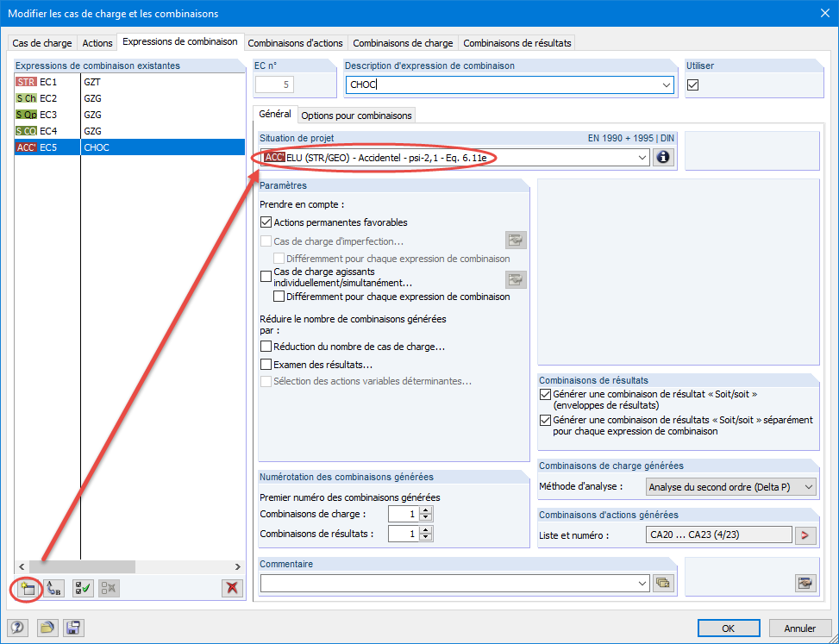Click the horizontal scrollbar thumb of the expression list
Viewport: 839px width, 644px height.
pyautogui.click(x=82, y=567)
